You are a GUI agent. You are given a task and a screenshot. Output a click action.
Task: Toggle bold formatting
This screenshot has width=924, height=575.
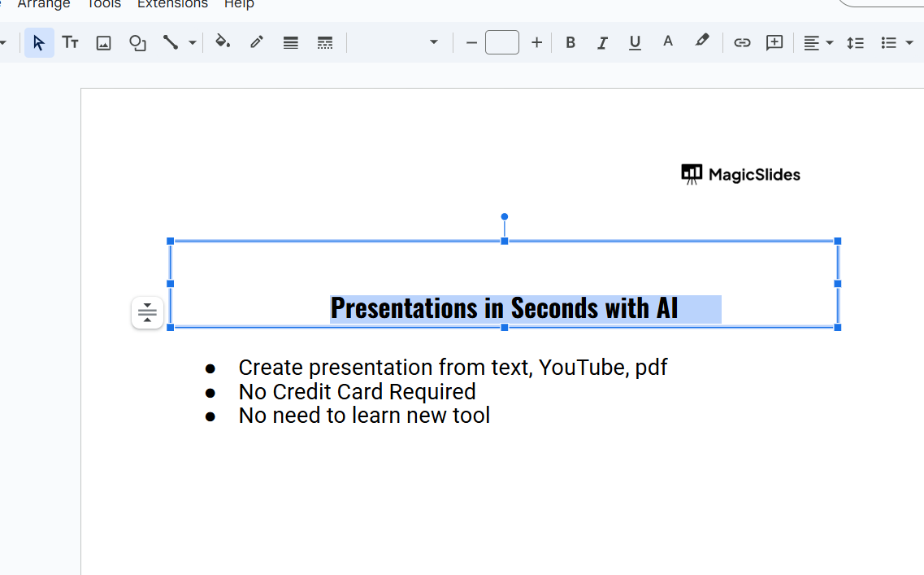[x=570, y=43]
